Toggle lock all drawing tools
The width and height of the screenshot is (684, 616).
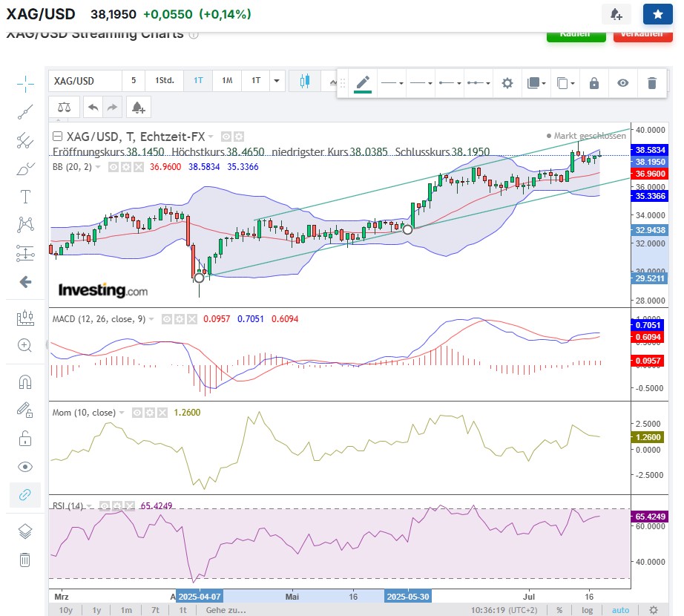[x=25, y=439]
